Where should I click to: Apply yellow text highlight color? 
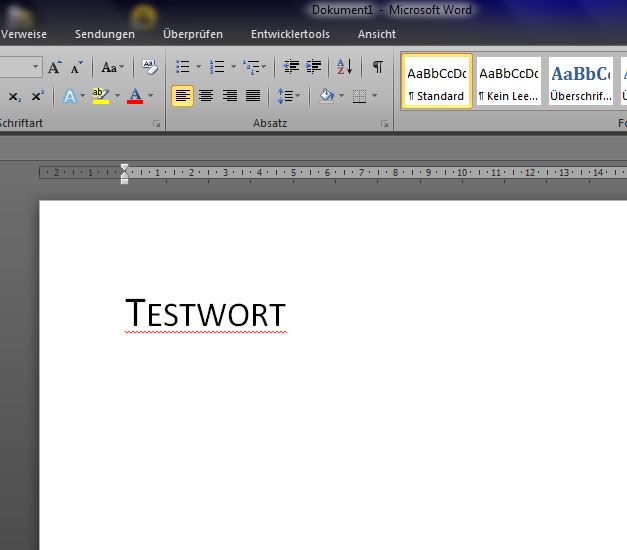pyautogui.click(x=100, y=96)
